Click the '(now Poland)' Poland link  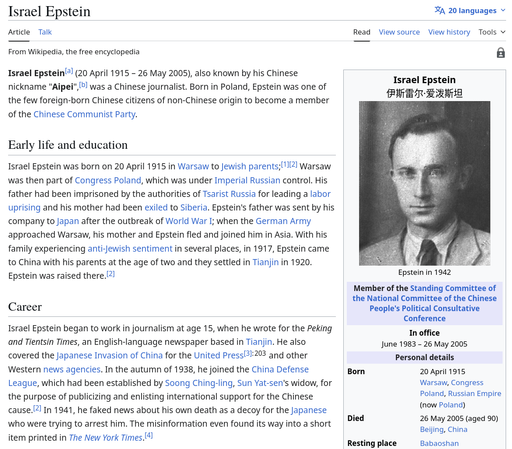451,405
